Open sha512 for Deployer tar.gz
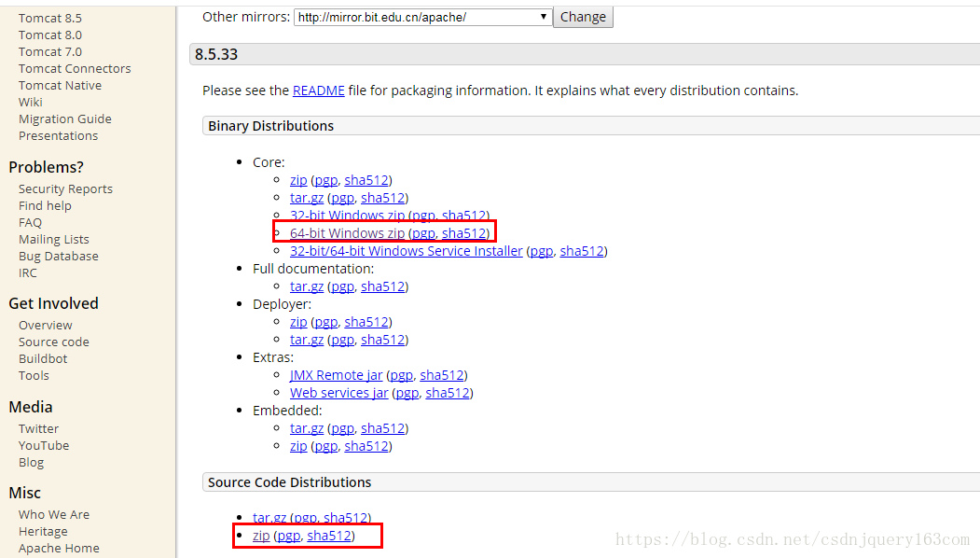Screen dimensions: 980x558 (x=382, y=340)
